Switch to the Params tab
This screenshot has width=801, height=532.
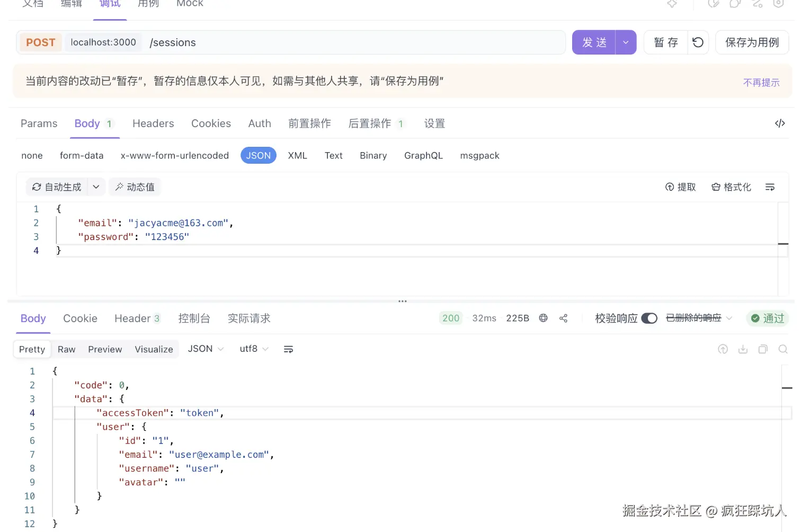(x=39, y=123)
